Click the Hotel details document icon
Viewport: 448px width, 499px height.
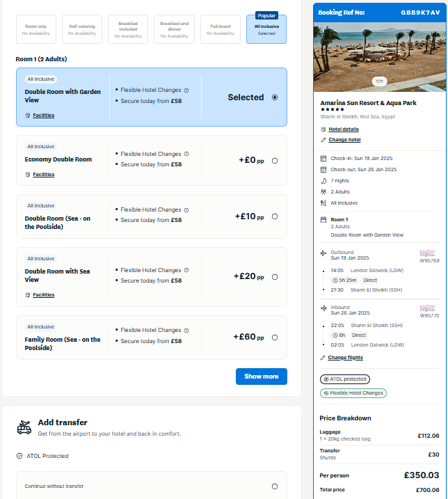pos(323,129)
